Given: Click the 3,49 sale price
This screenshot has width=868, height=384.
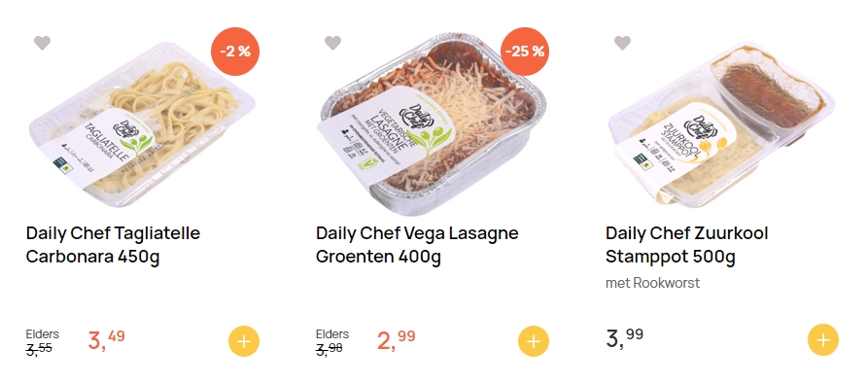Looking at the screenshot, I should tap(106, 339).
